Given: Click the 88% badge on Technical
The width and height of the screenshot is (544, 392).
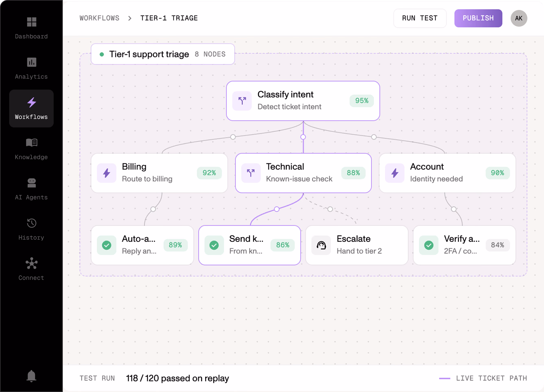Looking at the screenshot, I should click(353, 173).
